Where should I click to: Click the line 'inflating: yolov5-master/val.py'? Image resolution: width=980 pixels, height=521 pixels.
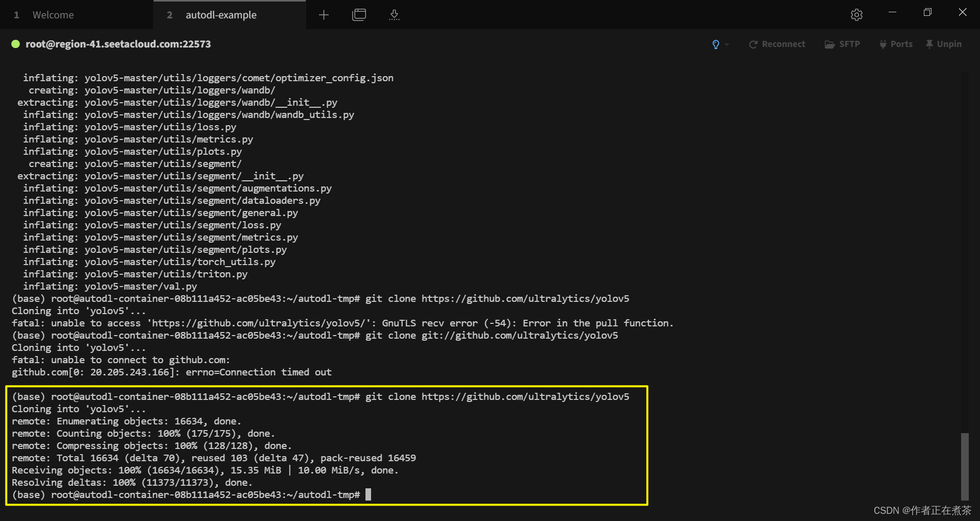(x=110, y=287)
